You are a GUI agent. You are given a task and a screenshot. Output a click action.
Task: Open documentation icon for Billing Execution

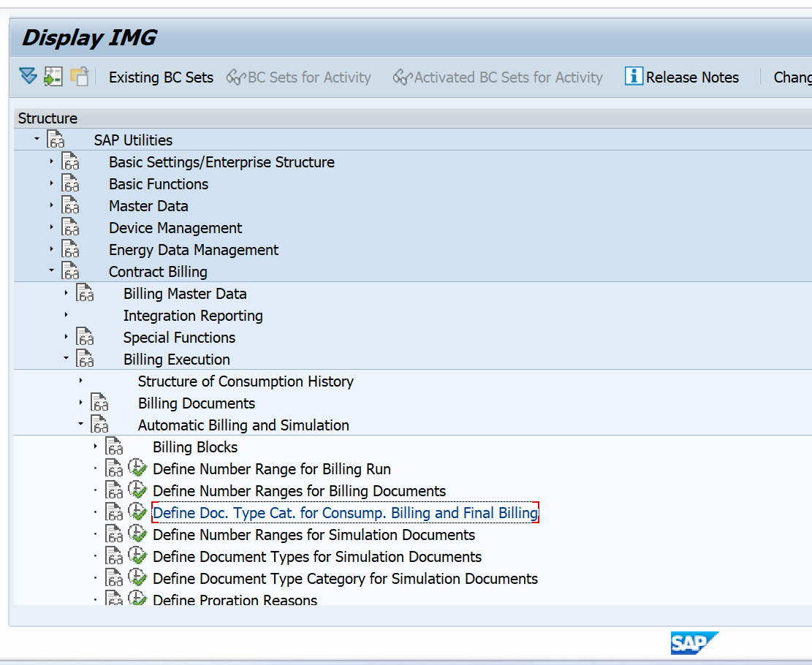click(x=85, y=358)
